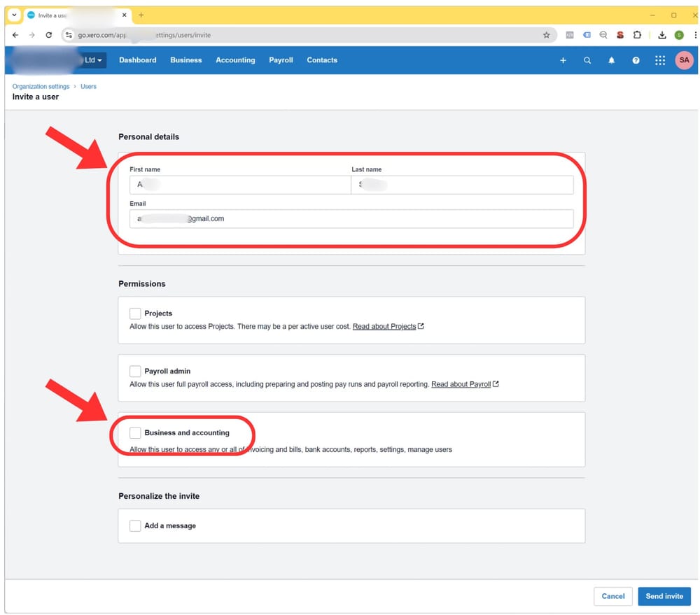Enable the Projects permission checkbox
Screen dimensions: 700x615
(135, 313)
